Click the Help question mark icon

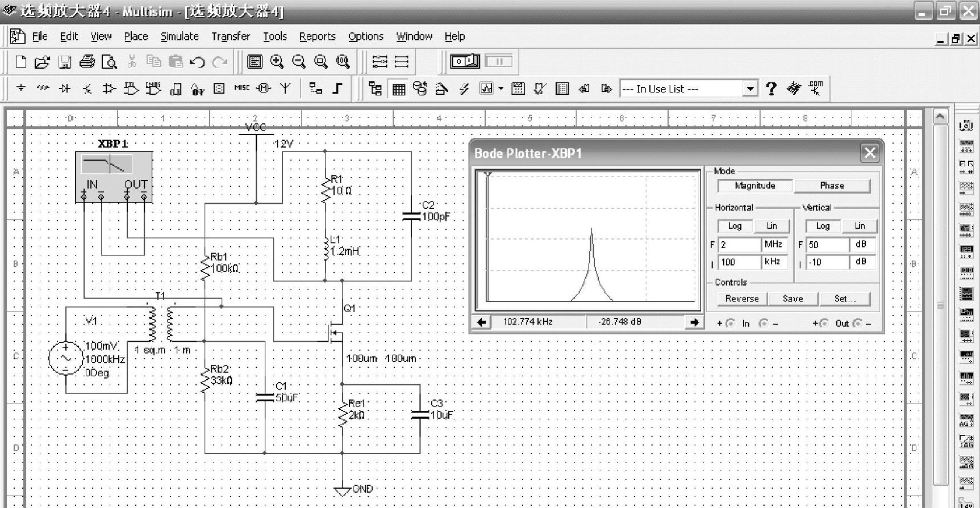771,89
